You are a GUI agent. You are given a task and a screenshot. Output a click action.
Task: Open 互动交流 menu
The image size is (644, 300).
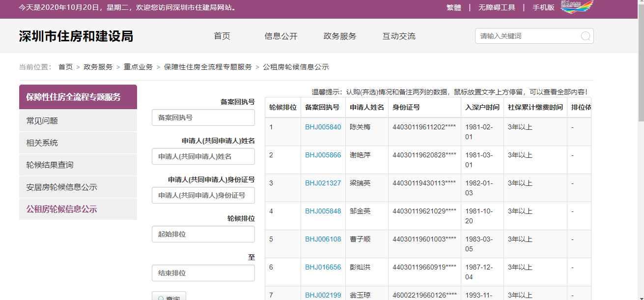(399, 36)
